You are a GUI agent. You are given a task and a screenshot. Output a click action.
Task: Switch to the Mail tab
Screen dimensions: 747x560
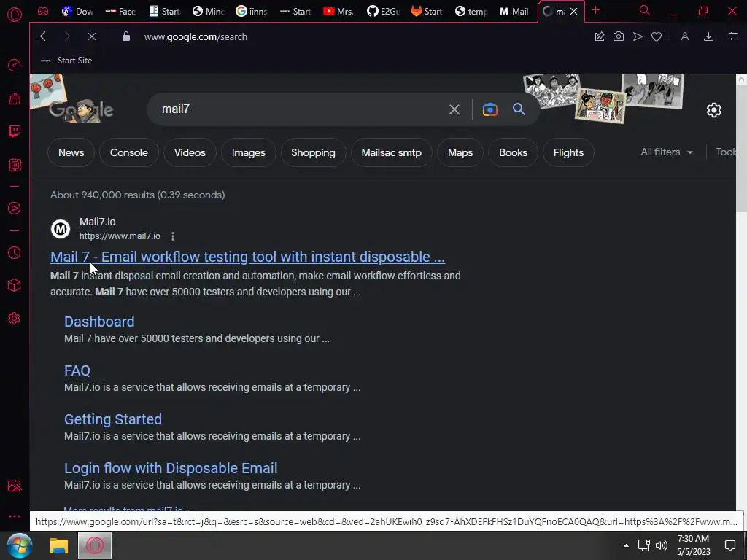[514, 11]
